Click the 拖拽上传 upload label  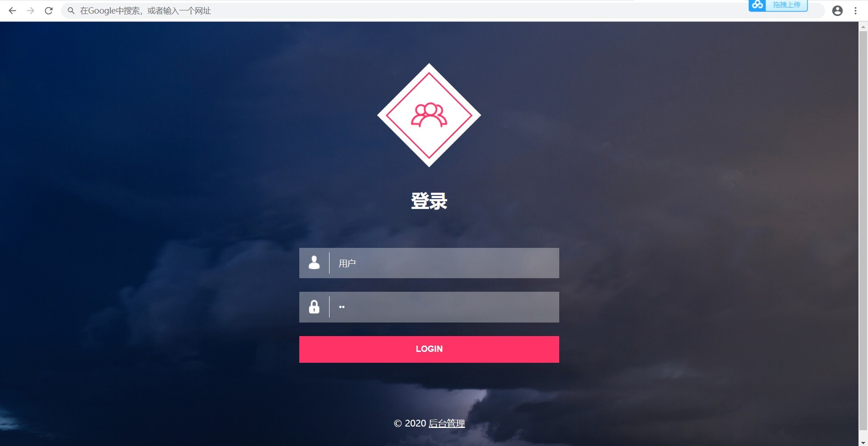(787, 5)
